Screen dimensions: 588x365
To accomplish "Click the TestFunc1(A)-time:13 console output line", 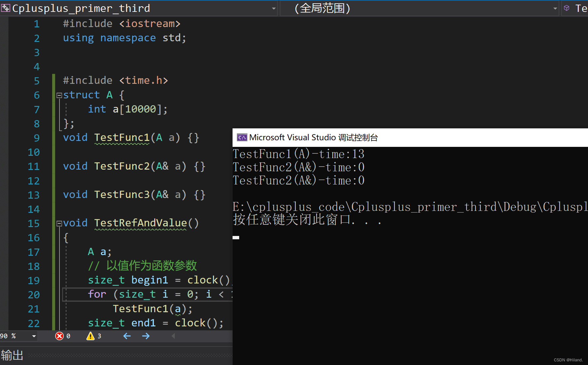I will [298, 154].
